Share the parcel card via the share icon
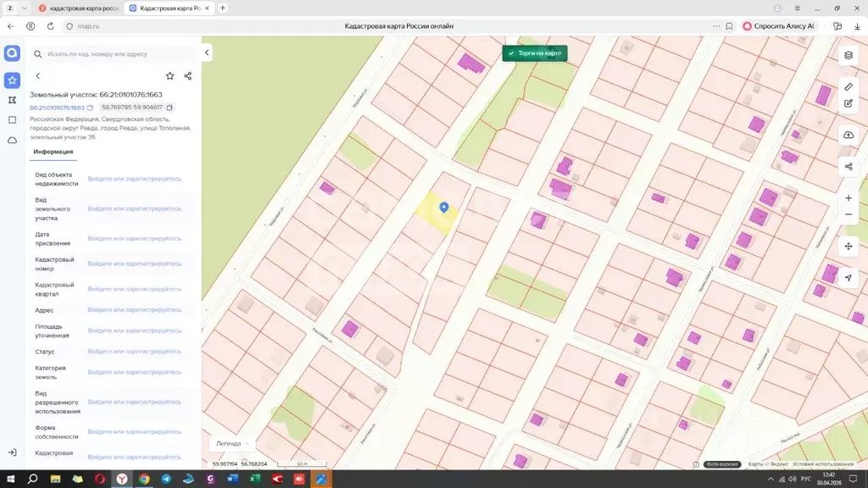The image size is (868, 488). [187, 75]
